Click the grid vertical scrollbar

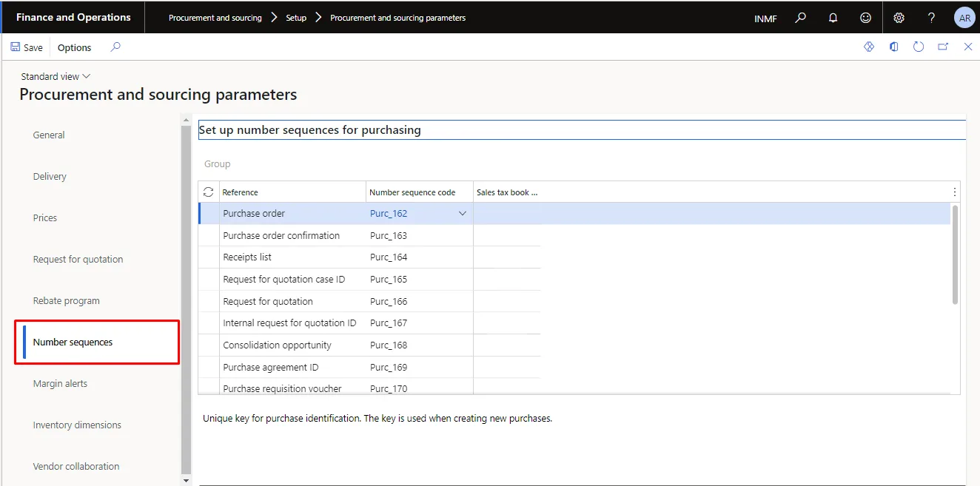pyautogui.click(x=955, y=254)
